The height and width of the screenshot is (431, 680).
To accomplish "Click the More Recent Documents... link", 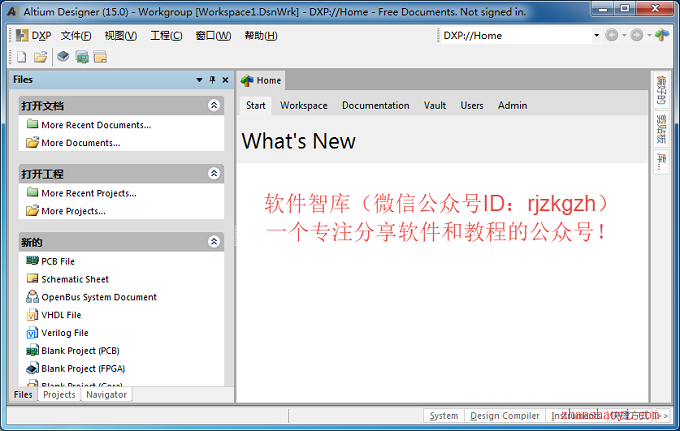I will click(x=96, y=125).
